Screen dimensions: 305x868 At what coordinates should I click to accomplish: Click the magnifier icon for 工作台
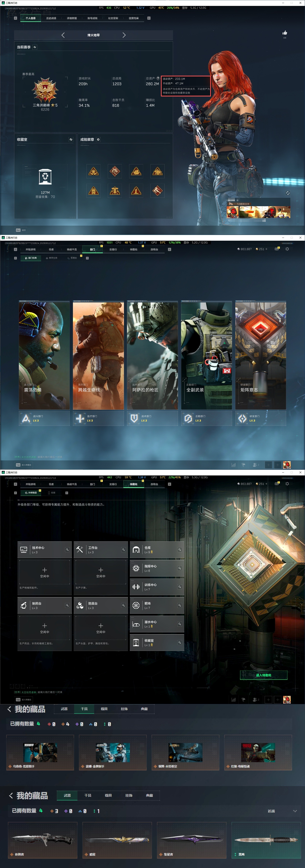pyautogui.click(x=124, y=550)
